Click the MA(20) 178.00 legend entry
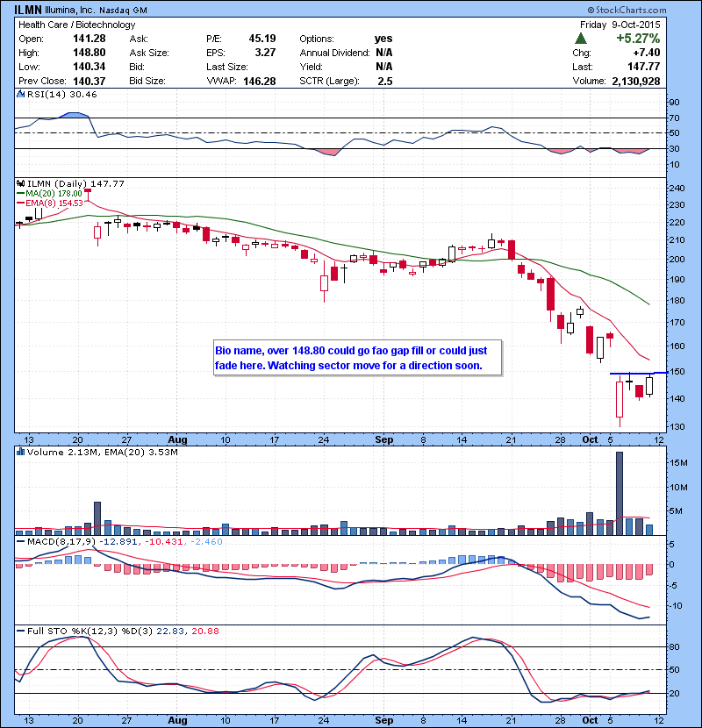The height and width of the screenshot is (728, 702). point(49,194)
